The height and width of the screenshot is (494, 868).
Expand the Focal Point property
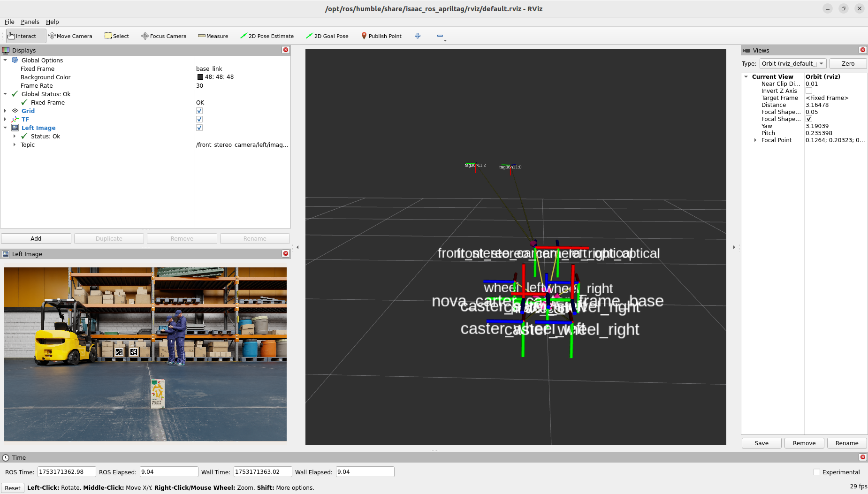tap(755, 140)
